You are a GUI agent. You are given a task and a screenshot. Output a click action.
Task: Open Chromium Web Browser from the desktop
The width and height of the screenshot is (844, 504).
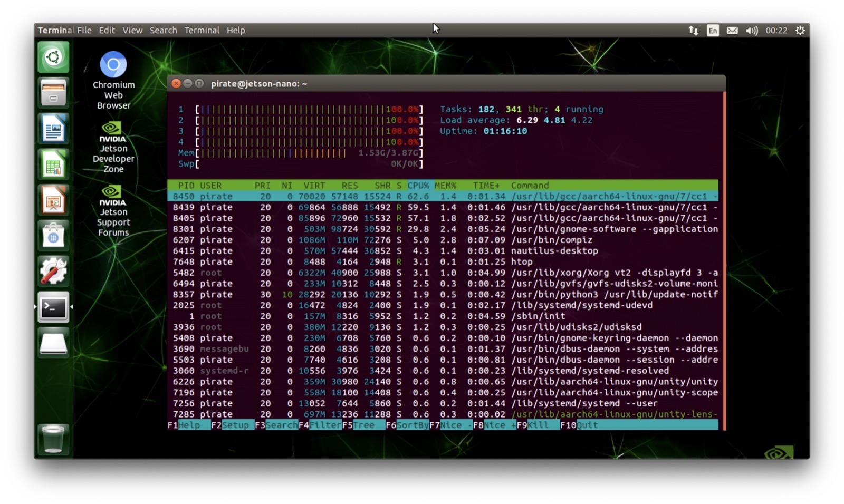[113, 64]
